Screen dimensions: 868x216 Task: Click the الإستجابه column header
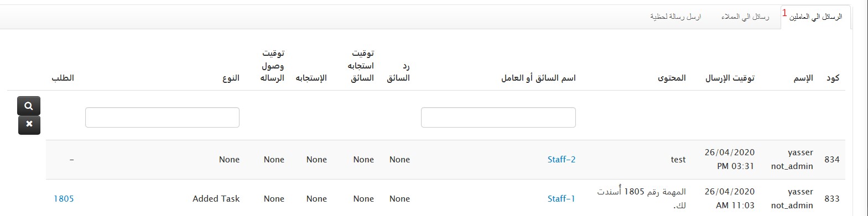click(x=311, y=78)
